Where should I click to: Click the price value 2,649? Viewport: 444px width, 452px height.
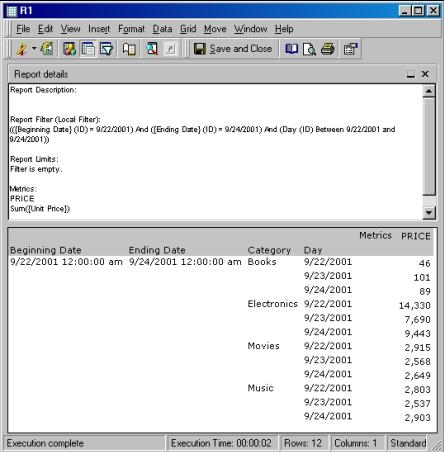pos(418,376)
